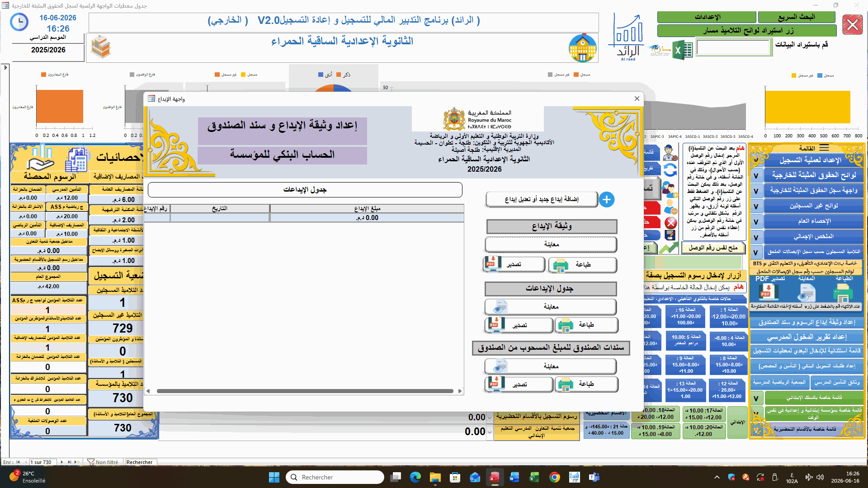Click زر استيراد لوائح التلاميذ مسار
868x488 pixels.
click(748, 31)
